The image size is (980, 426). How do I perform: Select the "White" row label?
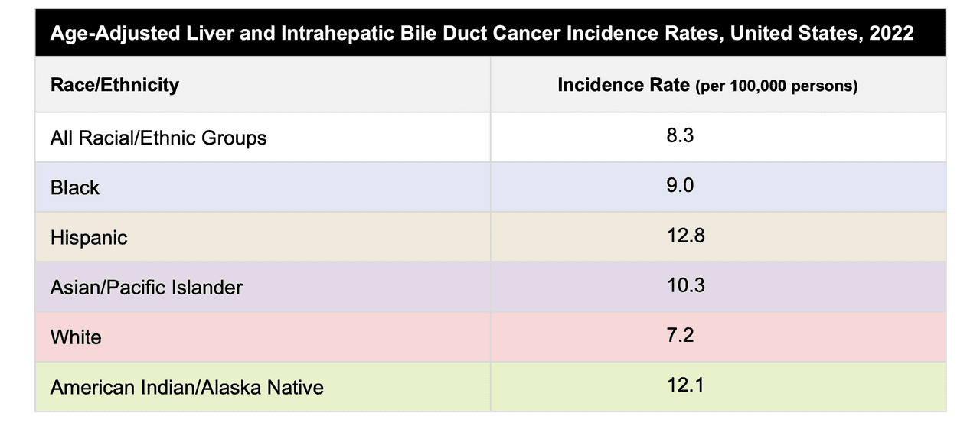pos(76,337)
